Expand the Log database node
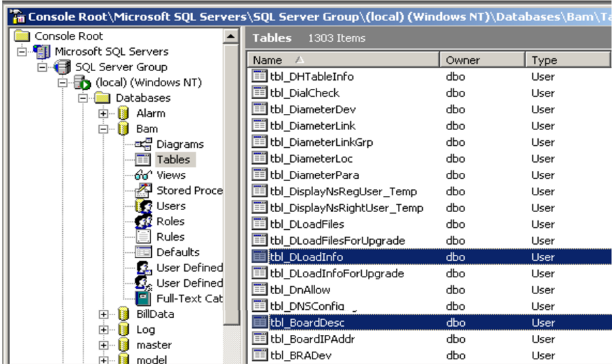 [x=103, y=329]
